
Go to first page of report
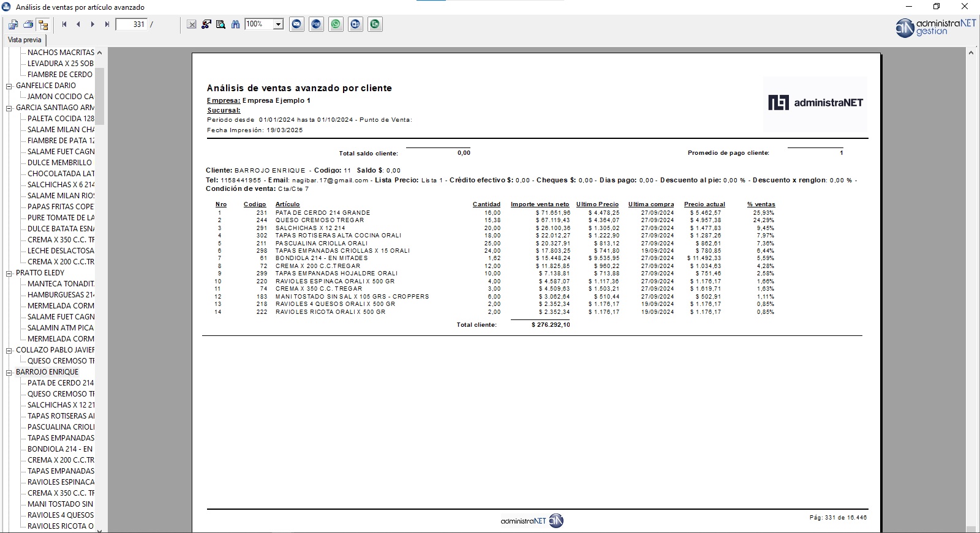point(64,24)
